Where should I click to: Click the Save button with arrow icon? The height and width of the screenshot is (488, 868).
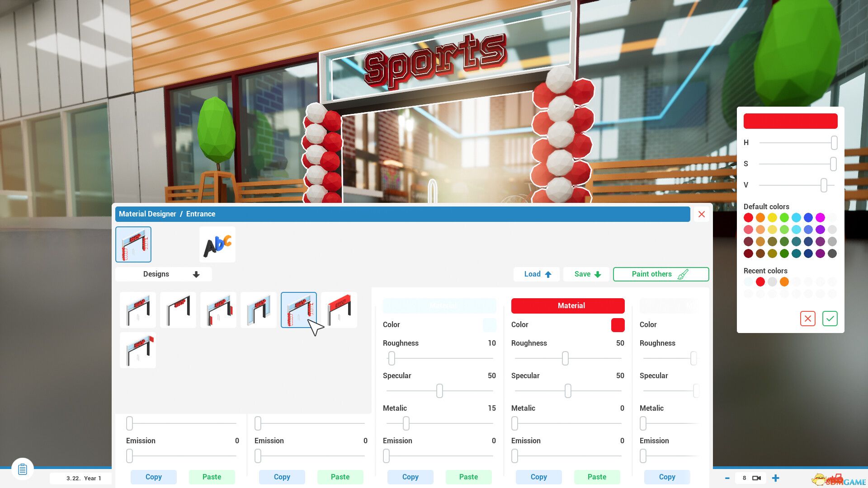click(x=587, y=273)
